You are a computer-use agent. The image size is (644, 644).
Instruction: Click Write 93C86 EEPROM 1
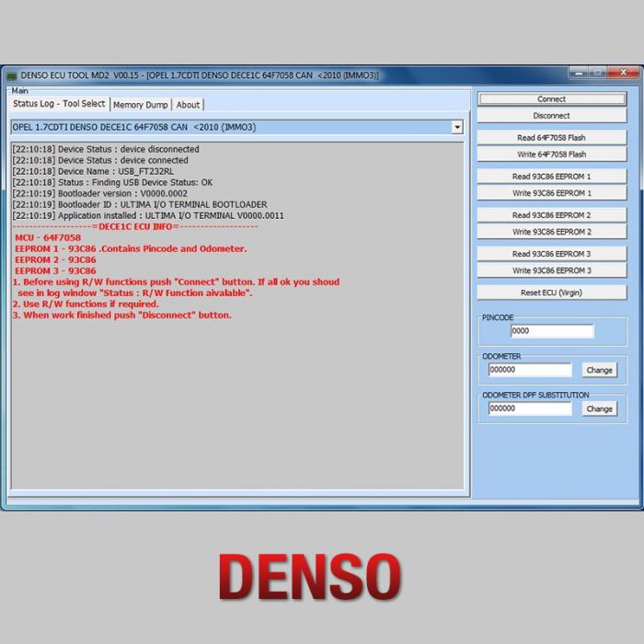(552, 193)
